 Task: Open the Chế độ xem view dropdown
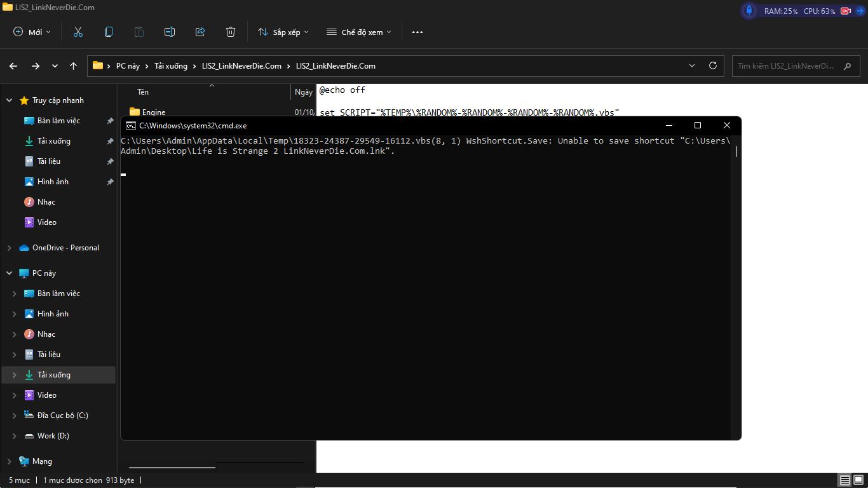point(359,32)
